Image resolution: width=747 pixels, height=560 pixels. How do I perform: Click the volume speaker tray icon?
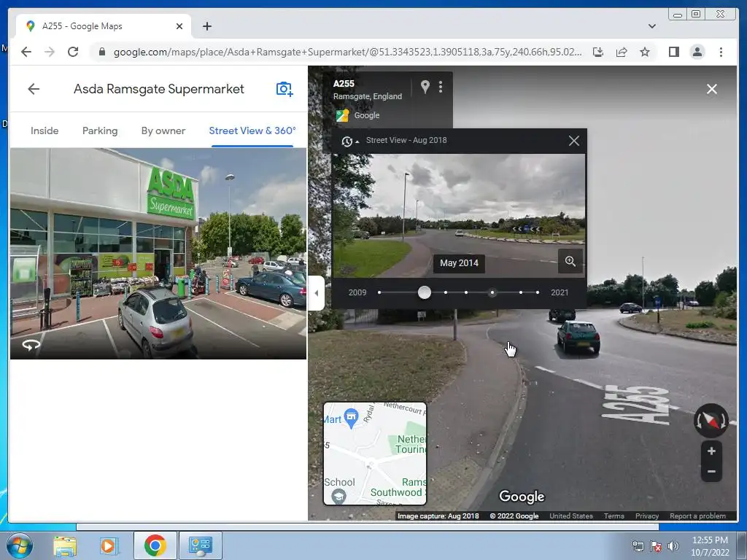coord(673,546)
